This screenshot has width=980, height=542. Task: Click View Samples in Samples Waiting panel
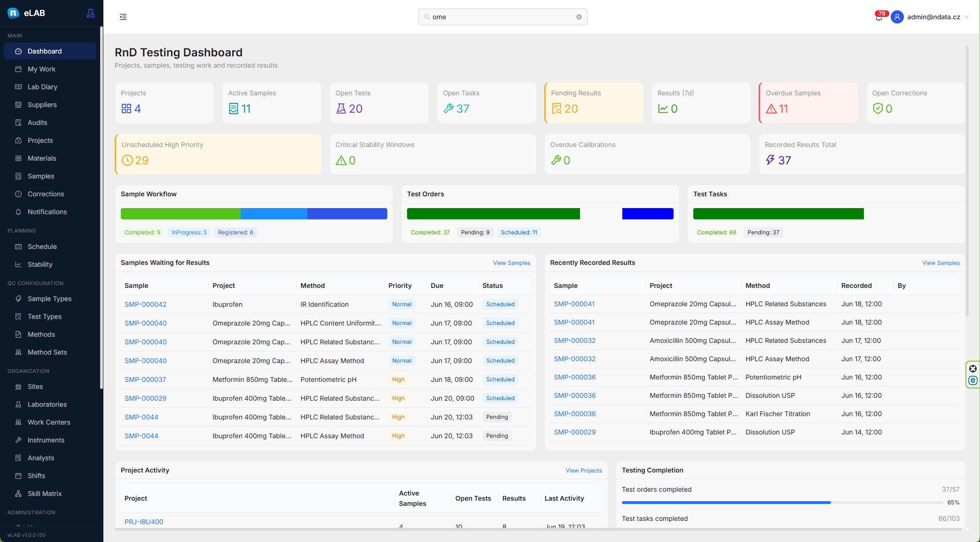tap(511, 263)
